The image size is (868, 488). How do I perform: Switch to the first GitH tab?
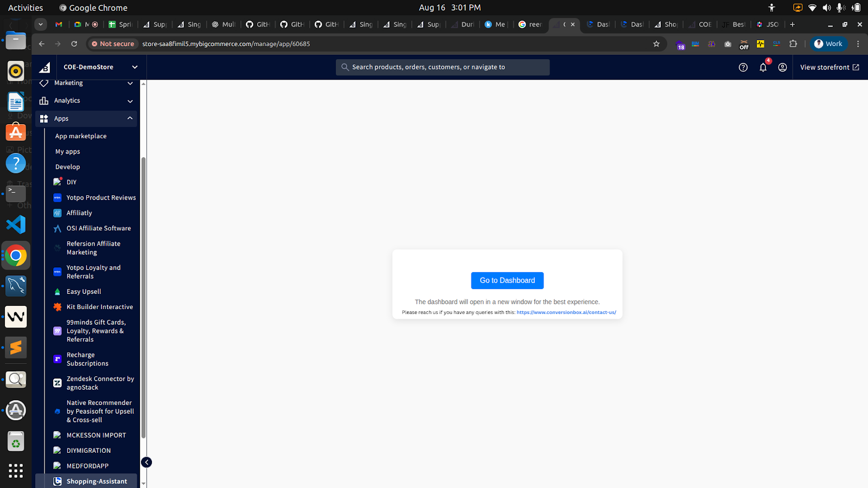[x=258, y=24]
